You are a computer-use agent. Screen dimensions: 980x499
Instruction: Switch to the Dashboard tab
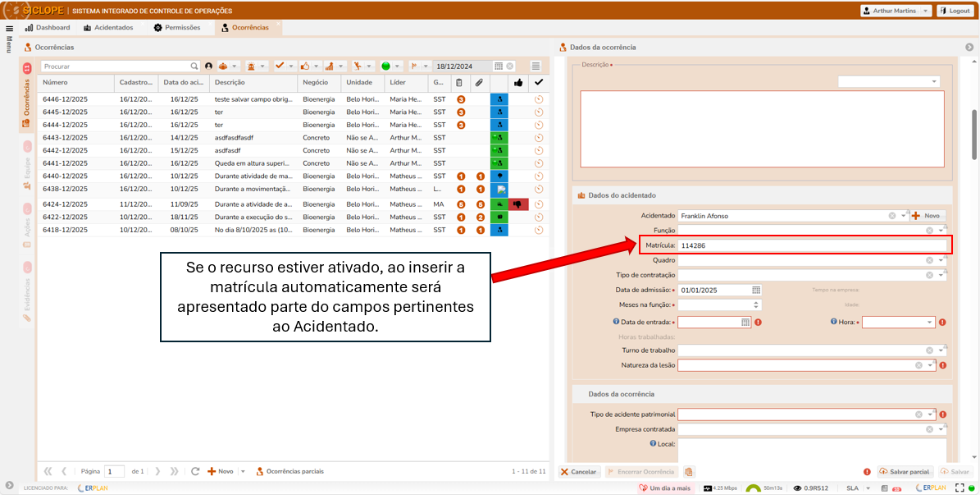48,27
